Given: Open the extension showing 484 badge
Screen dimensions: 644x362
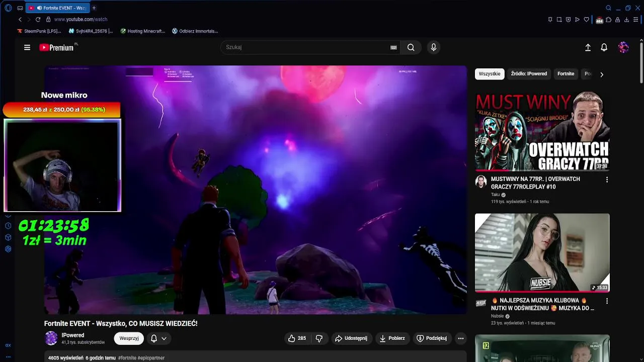Looking at the screenshot, I should click(599, 20).
